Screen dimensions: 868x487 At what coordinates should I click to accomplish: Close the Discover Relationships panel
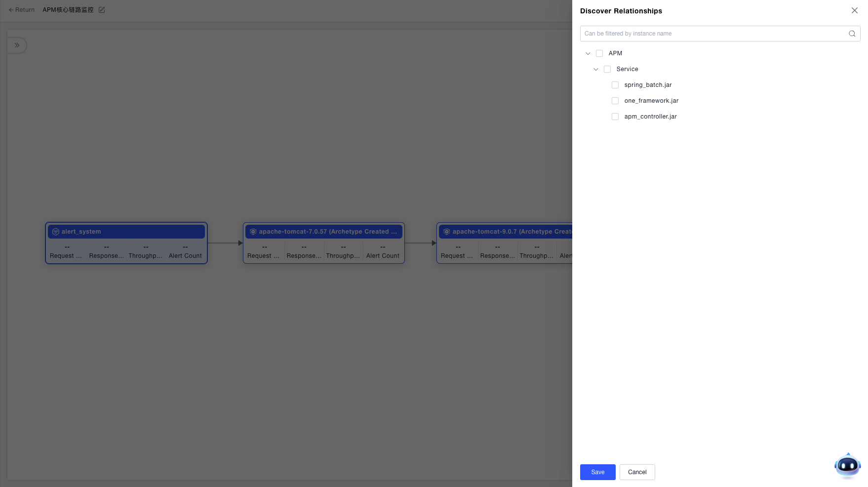[854, 10]
